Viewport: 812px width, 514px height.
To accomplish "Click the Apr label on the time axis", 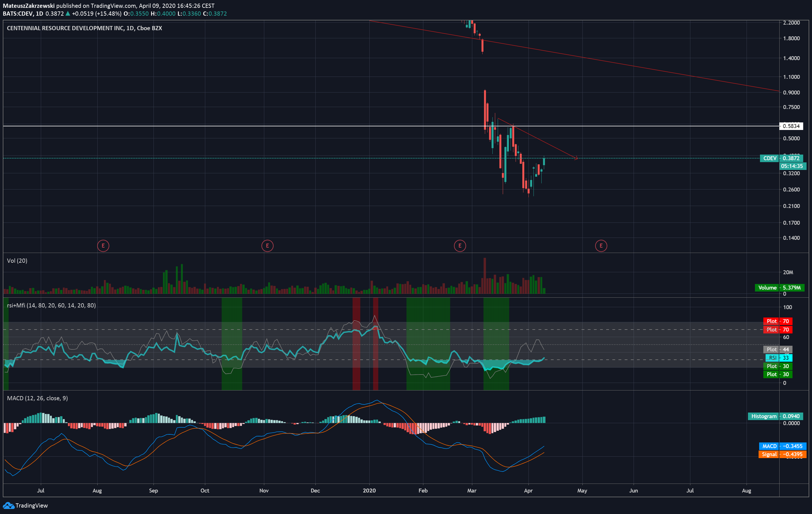I will [x=528, y=491].
